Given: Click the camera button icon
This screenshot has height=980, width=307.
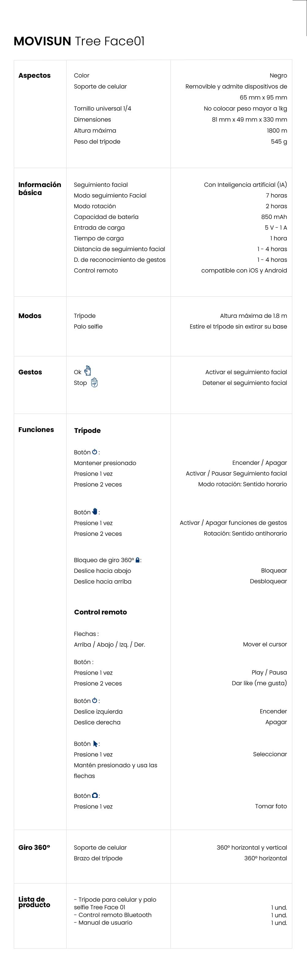Looking at the screenshot, I should pyautogui.click(x=95, y=795).
